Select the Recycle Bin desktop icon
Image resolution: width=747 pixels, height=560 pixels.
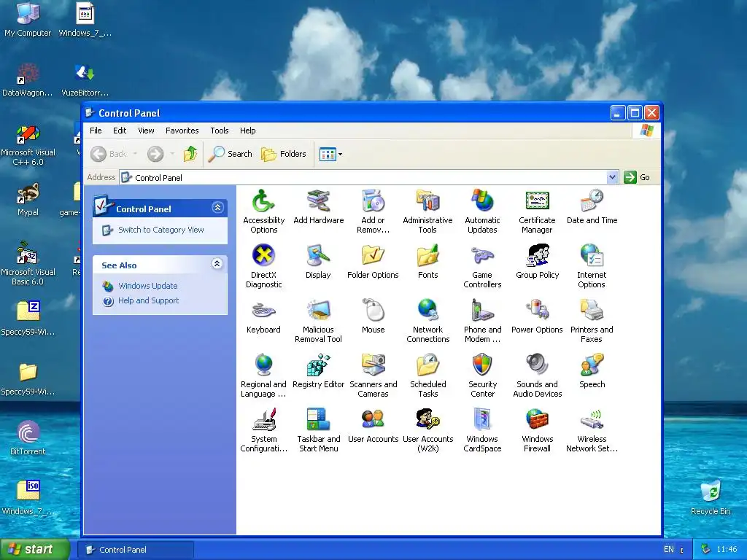[711, 497]
